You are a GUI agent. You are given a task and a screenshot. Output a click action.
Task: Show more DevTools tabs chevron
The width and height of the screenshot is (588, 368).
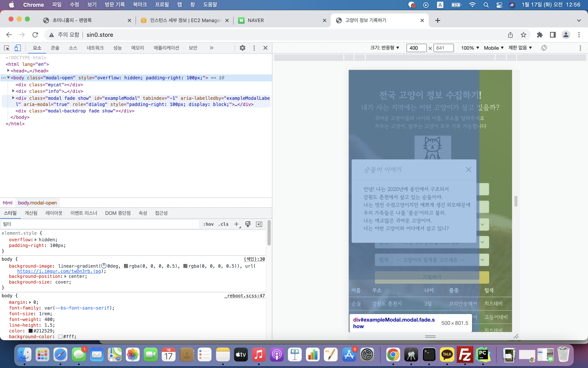point(212,48)
